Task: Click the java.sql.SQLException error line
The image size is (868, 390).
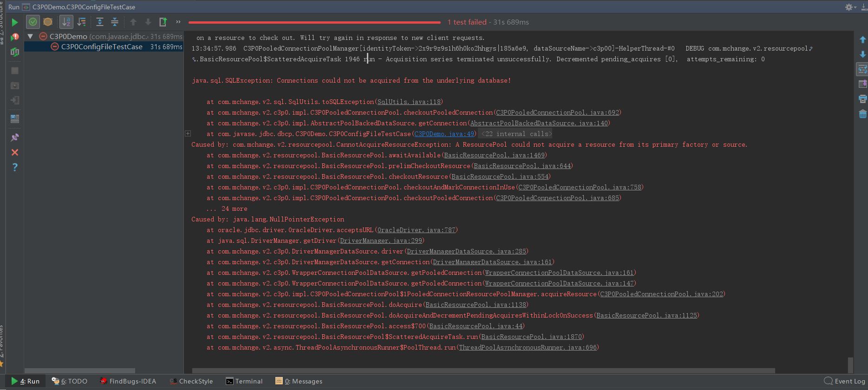Action: pyautogui.click(x=351, y=80)
